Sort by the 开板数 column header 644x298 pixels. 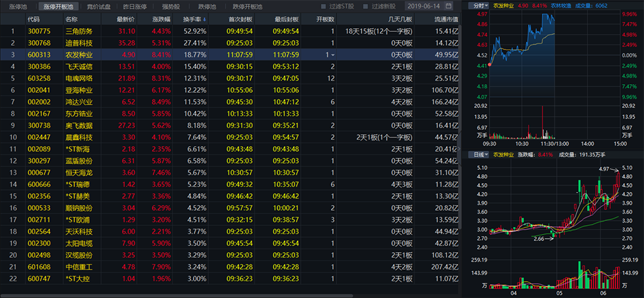(325, 19)
